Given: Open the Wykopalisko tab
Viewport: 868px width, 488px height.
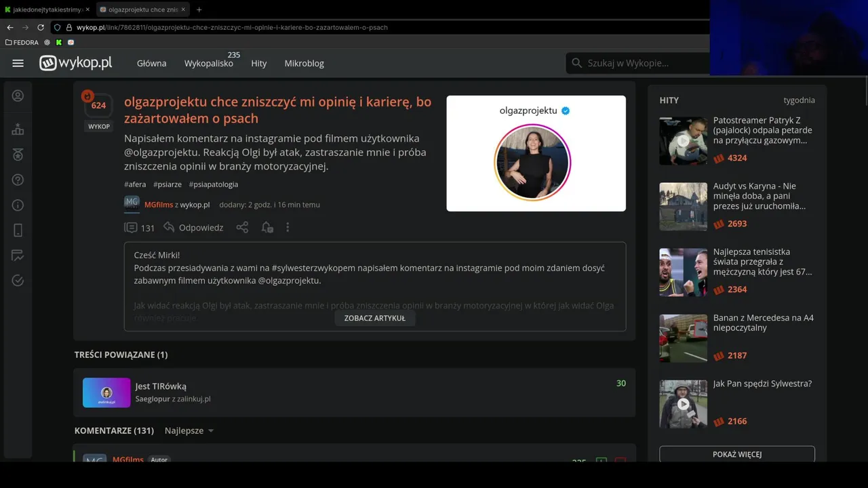Looking at the screenshot, I should tap(209, 63).
